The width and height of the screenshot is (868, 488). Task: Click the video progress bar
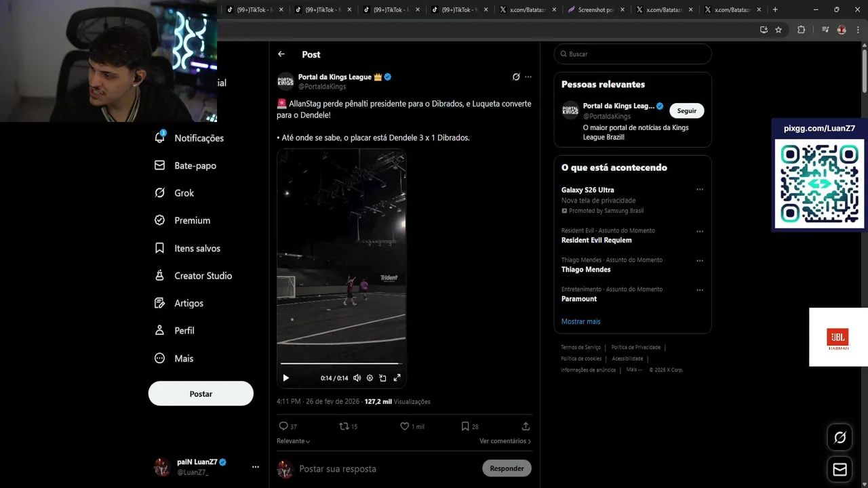coord(341,364)
